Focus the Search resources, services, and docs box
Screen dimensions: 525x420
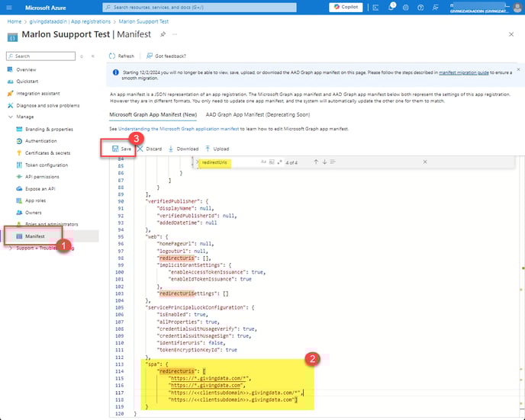click(x=200, y=8)
